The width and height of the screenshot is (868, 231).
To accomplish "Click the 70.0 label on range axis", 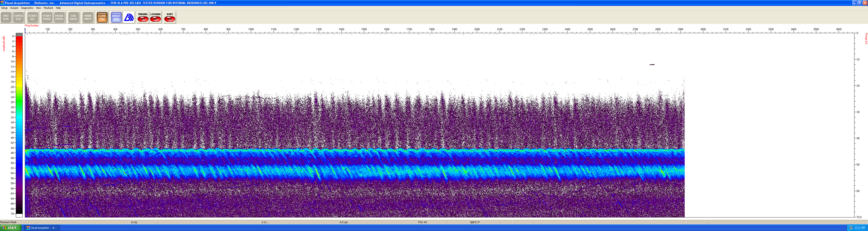I will pyautogui.click(x=859, y=217).
